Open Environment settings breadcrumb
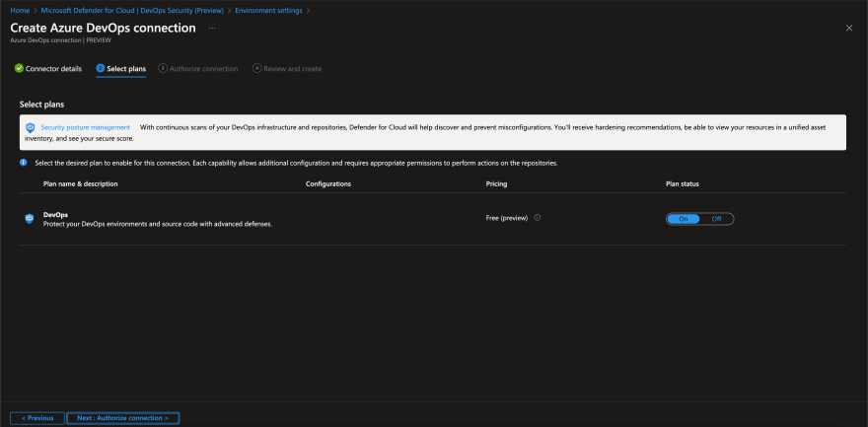 (268, 11)
